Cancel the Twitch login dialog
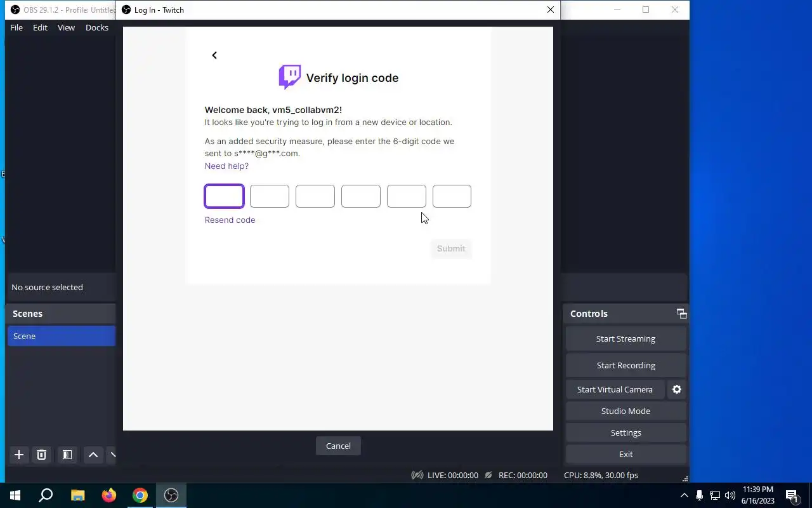This screenshot has width=812, height=508. 338,446
